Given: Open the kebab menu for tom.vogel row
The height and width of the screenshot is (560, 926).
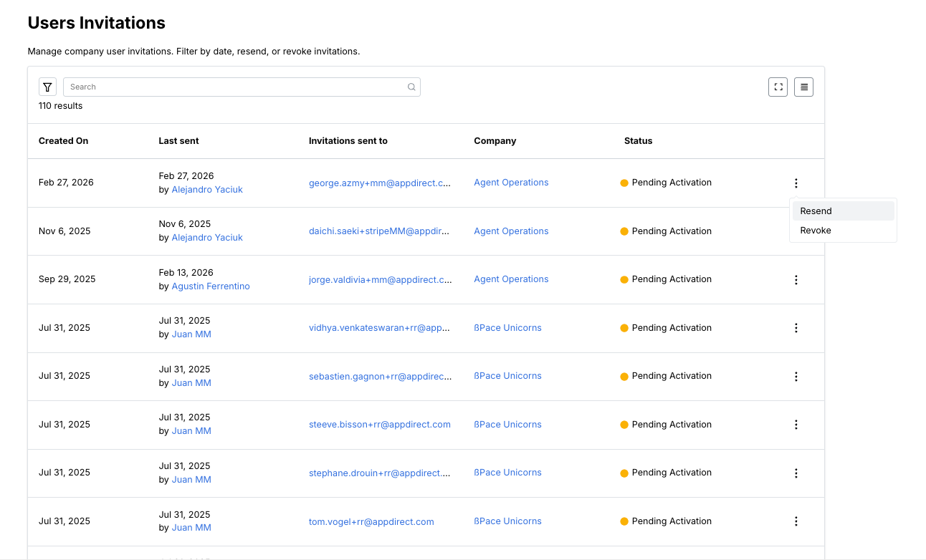Looking at the screenshot, I should pos(796,521).
